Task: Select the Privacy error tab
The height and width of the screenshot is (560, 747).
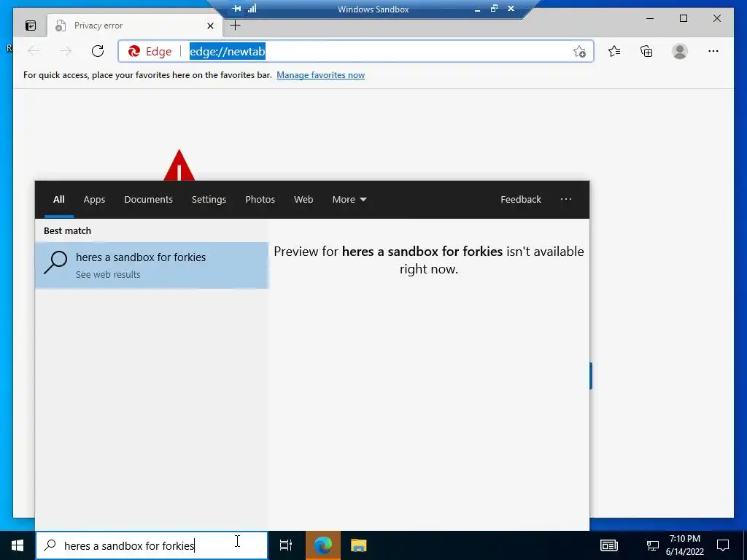Action: (x=135, y=26)
